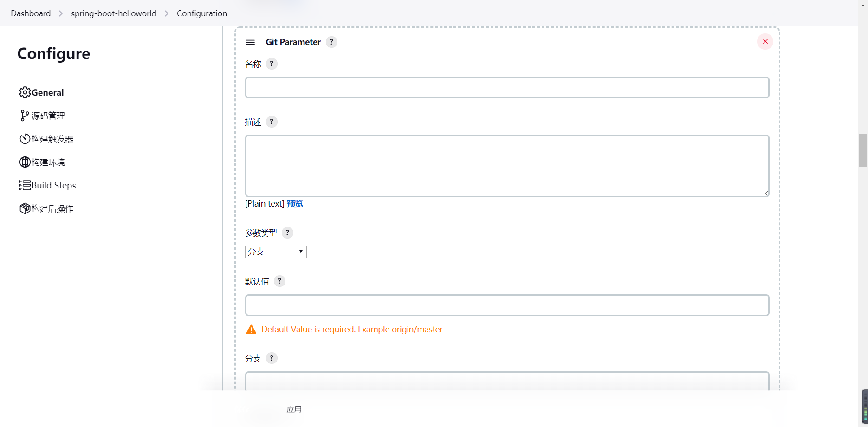
Task: Open spring-boot-helloworld breadcrumb link
Action: (114, 13)
